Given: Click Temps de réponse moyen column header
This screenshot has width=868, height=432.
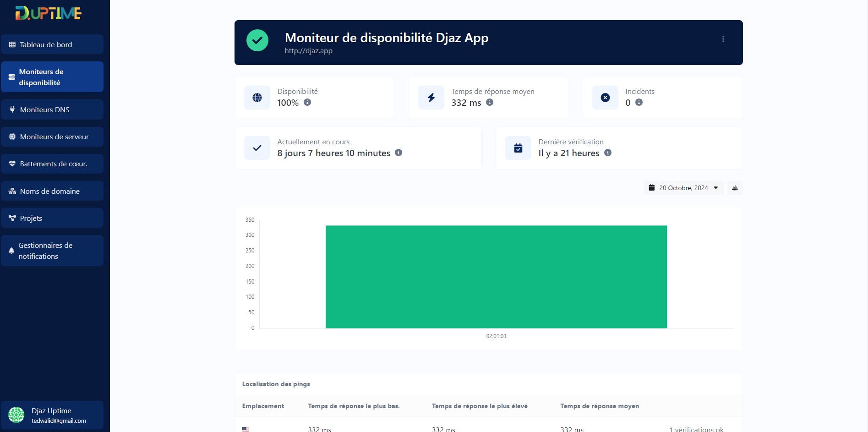Looking at the screenshot, I should (600, 406).
